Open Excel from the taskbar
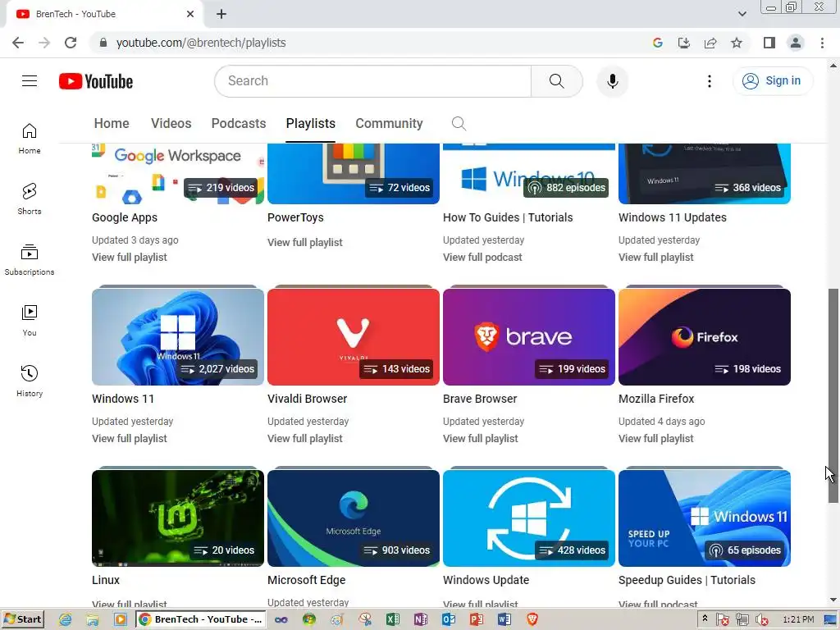 coord(393,619)
